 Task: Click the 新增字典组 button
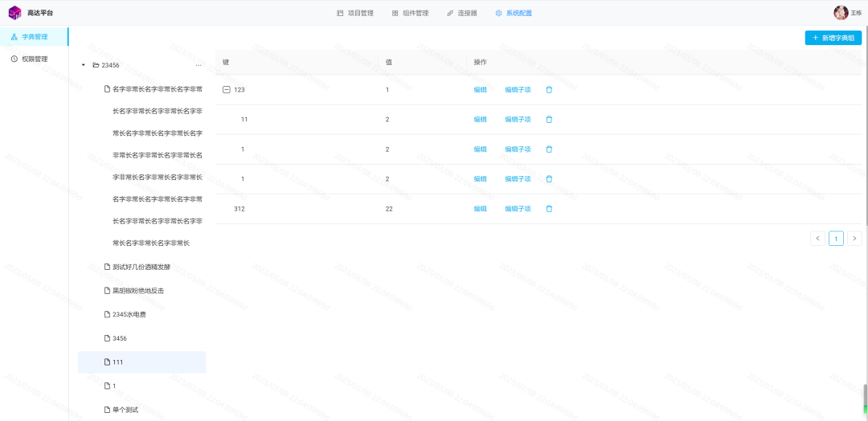833,38
